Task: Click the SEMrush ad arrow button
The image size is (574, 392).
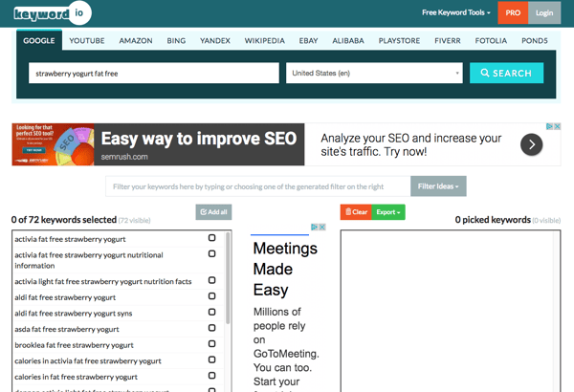Action: click(x=531, y=144)
